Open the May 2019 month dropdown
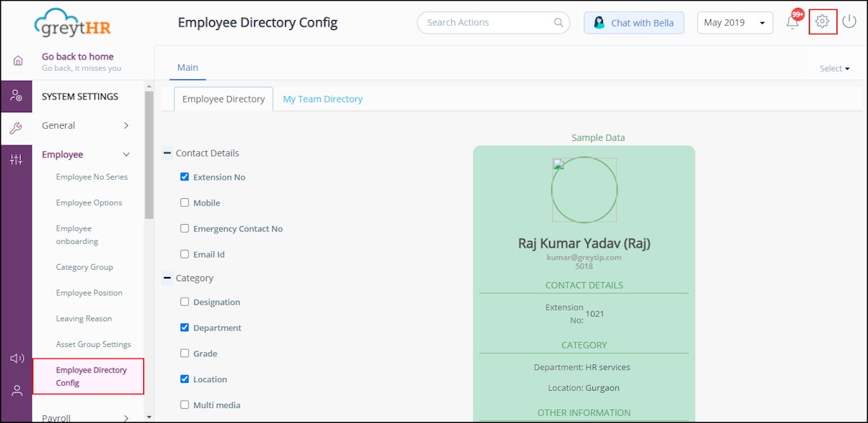Viewport: 868px width, 423px height. pyautogui.click(x=734, y=22)
